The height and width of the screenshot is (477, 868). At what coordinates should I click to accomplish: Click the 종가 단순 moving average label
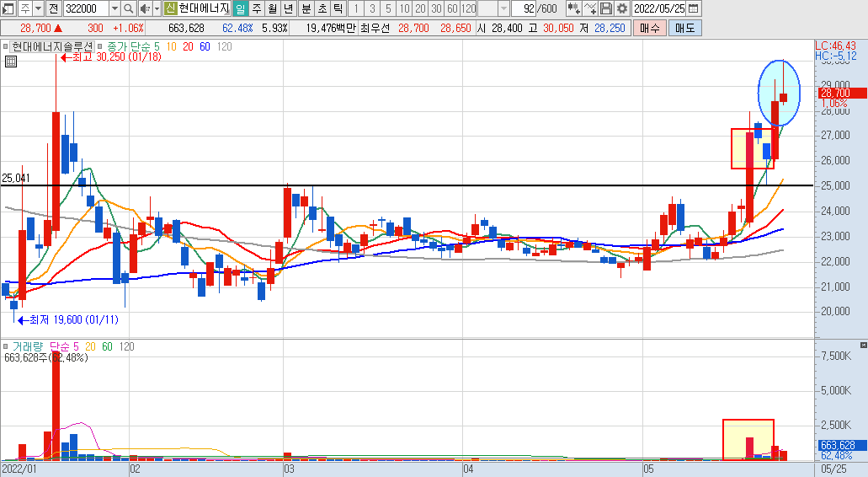coord(128,47)
